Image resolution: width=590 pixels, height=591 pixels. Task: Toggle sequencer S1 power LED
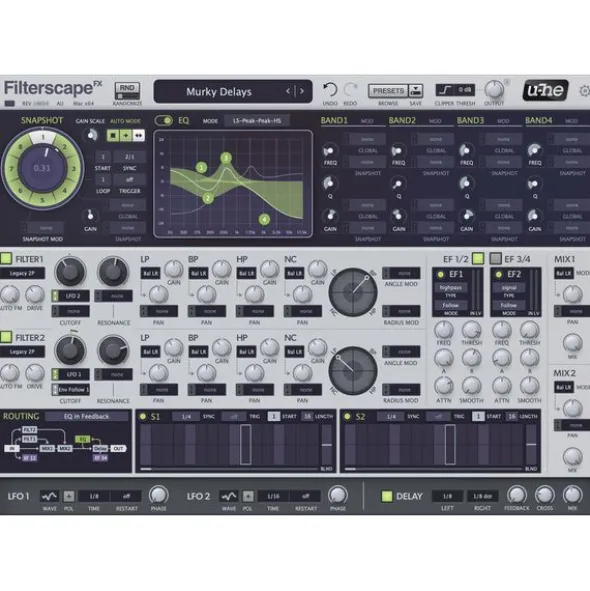[143, 416]
